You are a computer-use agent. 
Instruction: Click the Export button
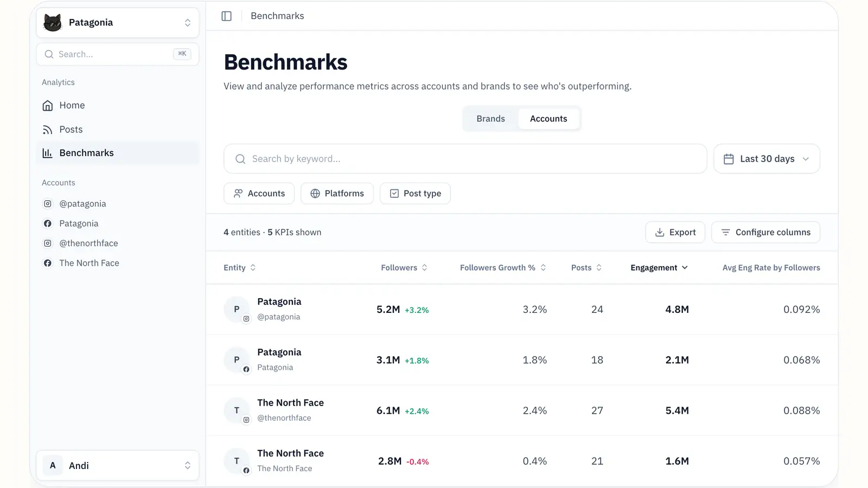click(x=675, y=232)
